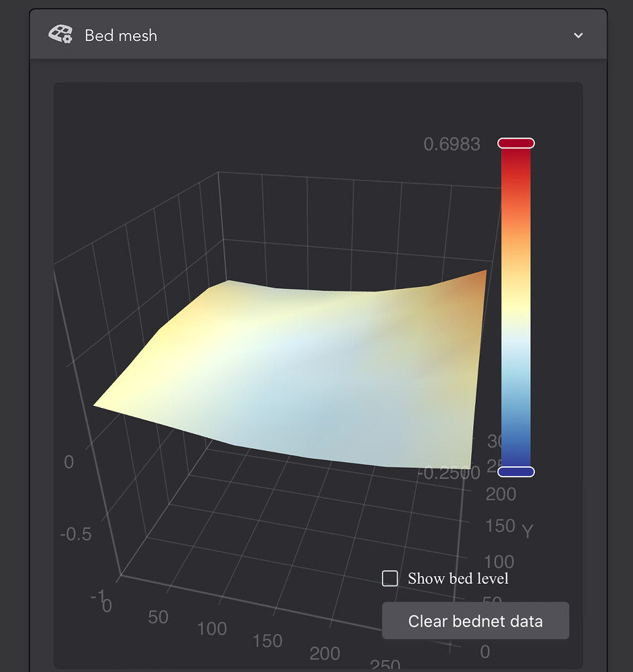This screenshot has width=633, height=672.
Task: Click the Bed mesh panel icon
Action: 60,34
